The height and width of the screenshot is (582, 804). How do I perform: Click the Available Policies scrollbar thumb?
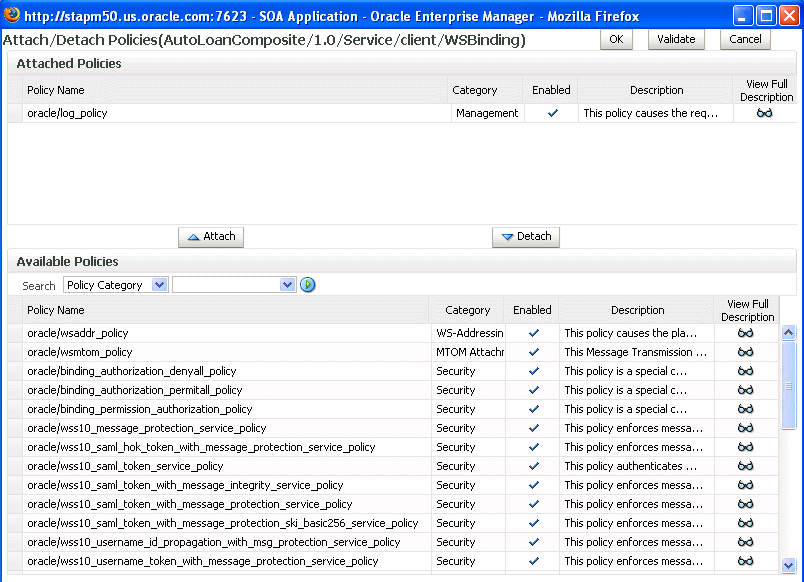tap(788, 386)
